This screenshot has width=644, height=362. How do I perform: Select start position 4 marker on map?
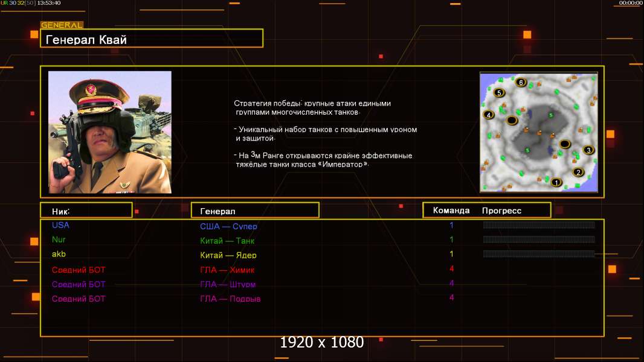tap(489, 115)
